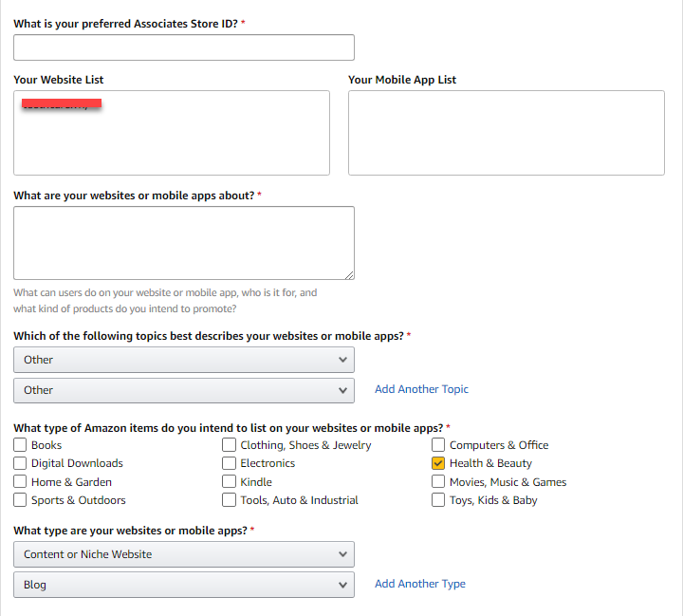The image size is (683, 616).
Task: Click the websites or mobile apps description textarea
Action: [x=184, y=243]
